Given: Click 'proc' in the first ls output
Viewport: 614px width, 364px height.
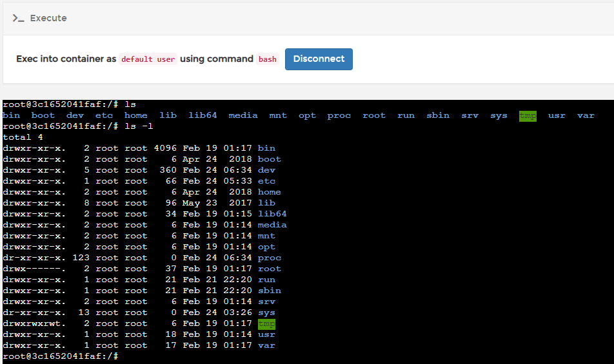Looking at the screenshot, I should [339, 116].
